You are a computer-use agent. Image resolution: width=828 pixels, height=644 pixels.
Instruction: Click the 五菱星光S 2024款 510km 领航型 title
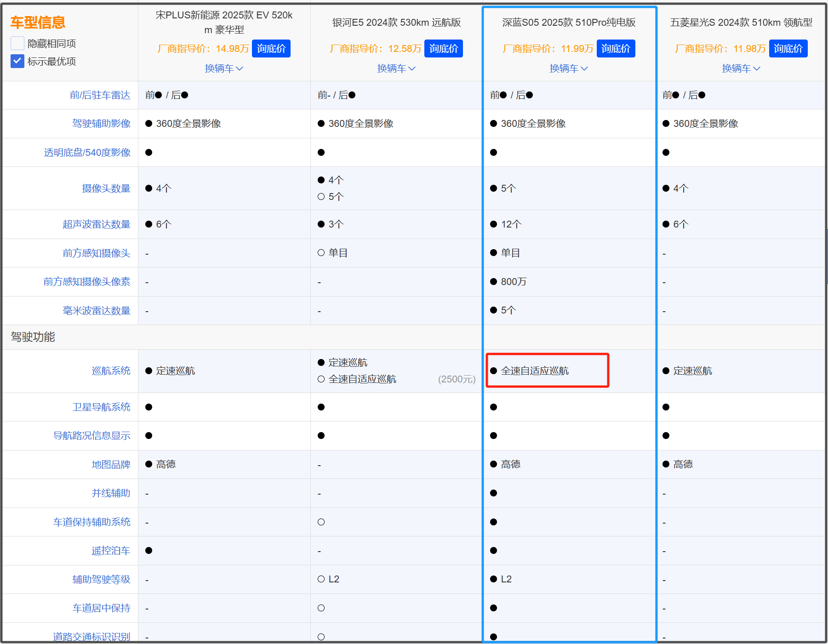pyautogui.click(x=741, y=23)
